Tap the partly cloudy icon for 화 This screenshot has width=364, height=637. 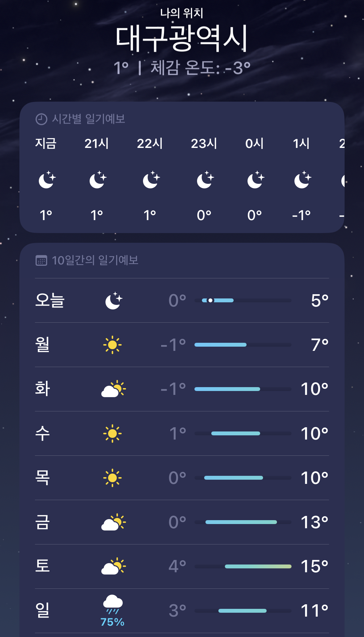point(113,389)
